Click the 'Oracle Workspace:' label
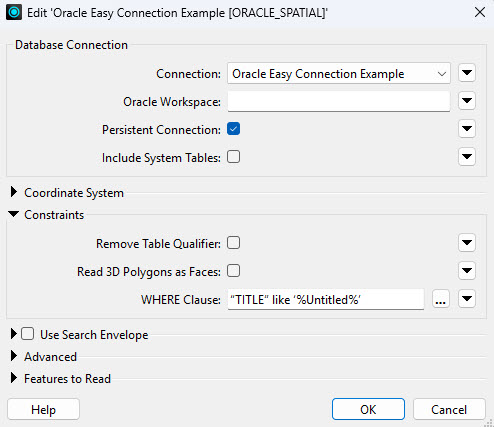 click(172, 102)
